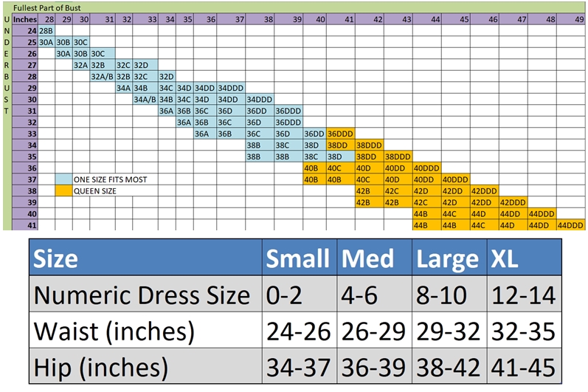The width and height of the screenshot is (588, 392).
Task: Select the 28B cell in the chart
Action: pyautogui.click(x=46, y=31)
